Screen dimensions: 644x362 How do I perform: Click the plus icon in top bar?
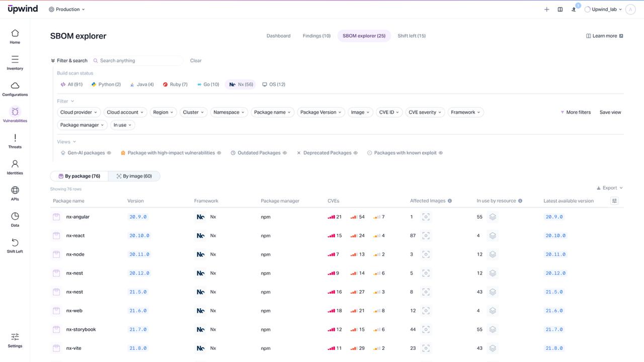coord(547,9)
